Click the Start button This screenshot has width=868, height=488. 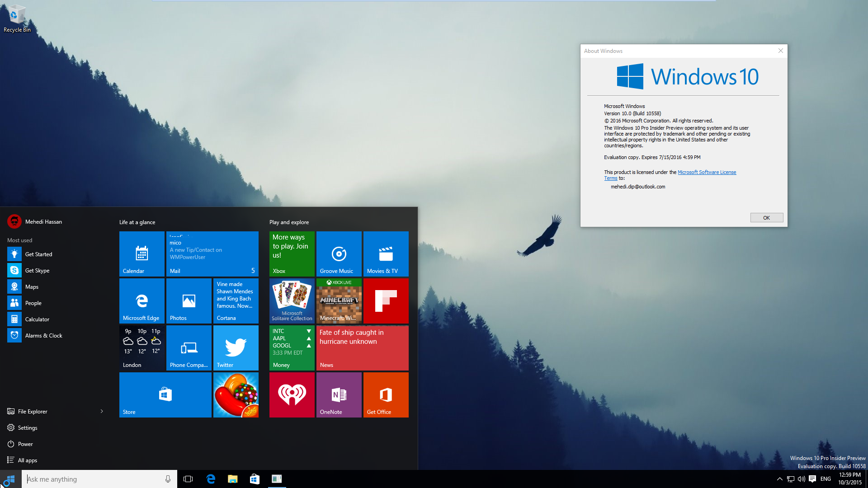(x=11, y=479)
